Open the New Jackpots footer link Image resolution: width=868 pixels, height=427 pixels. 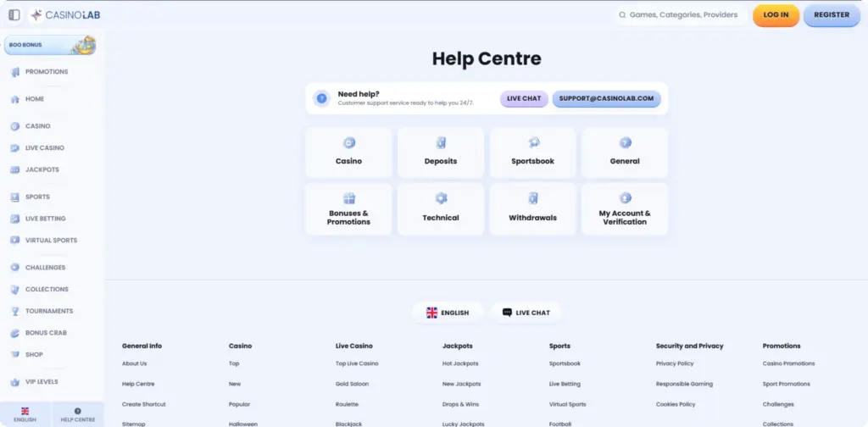[x=462, y=384]
